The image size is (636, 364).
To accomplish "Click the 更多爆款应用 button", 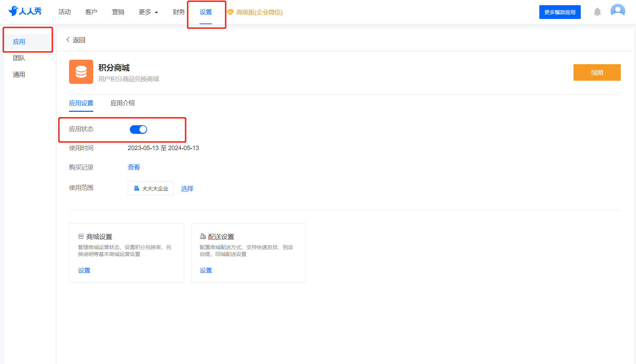I will [x=560, y=12].
